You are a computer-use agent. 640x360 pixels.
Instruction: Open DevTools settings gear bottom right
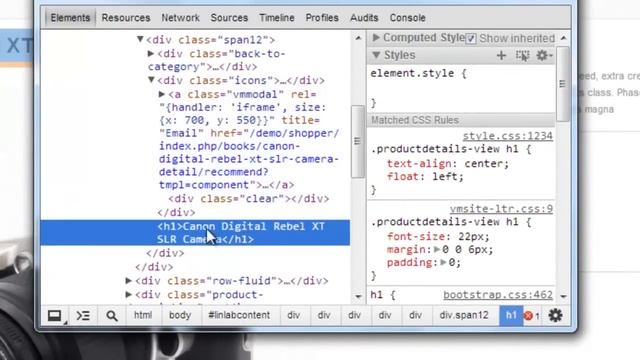coord(555,315)
